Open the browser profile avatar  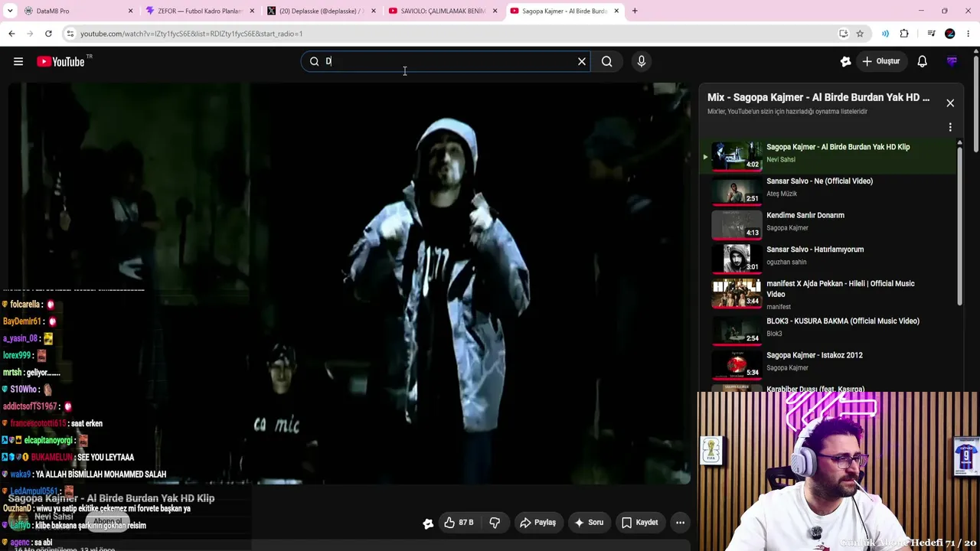coord(950,34)
